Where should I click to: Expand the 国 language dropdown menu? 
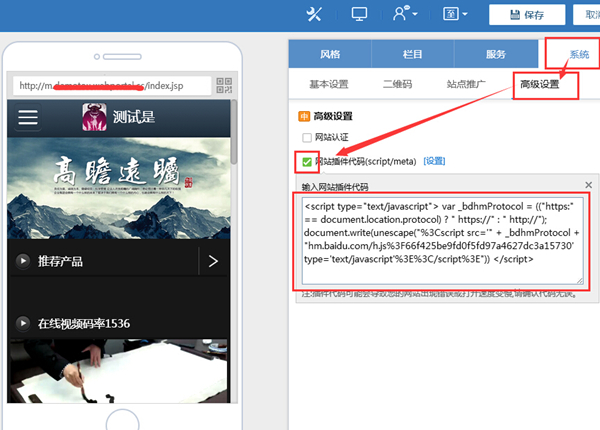[x=453, y=14]
